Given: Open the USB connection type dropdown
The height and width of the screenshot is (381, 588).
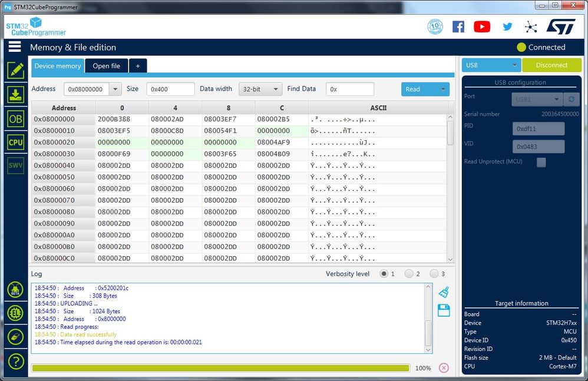Looking at the screenshot, I should (x=491, y=65).
